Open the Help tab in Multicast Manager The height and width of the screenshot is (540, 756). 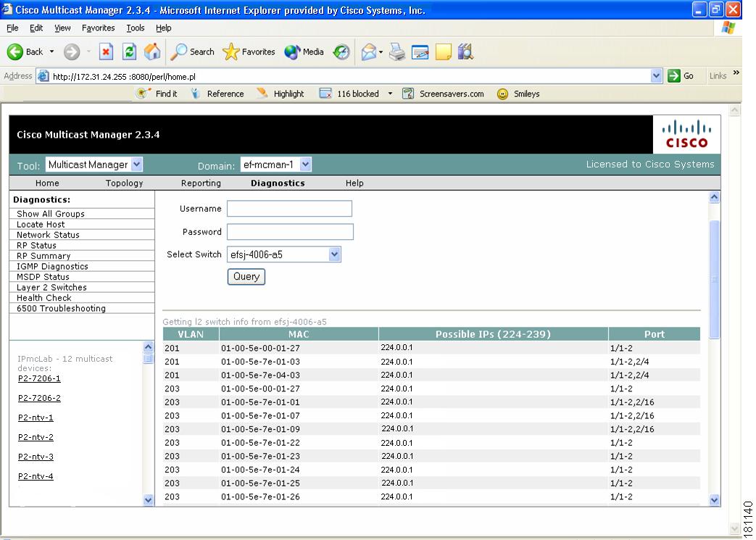(x=354, y=183)
